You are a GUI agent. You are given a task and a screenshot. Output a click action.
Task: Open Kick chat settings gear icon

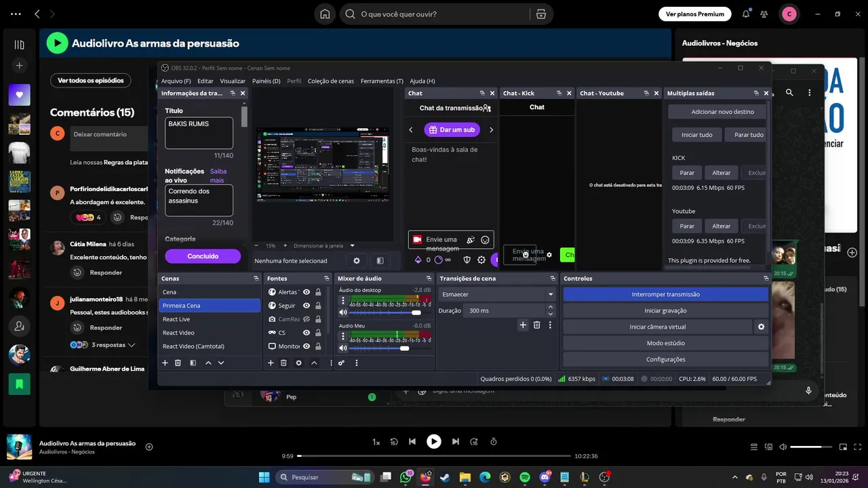[549, 256]
